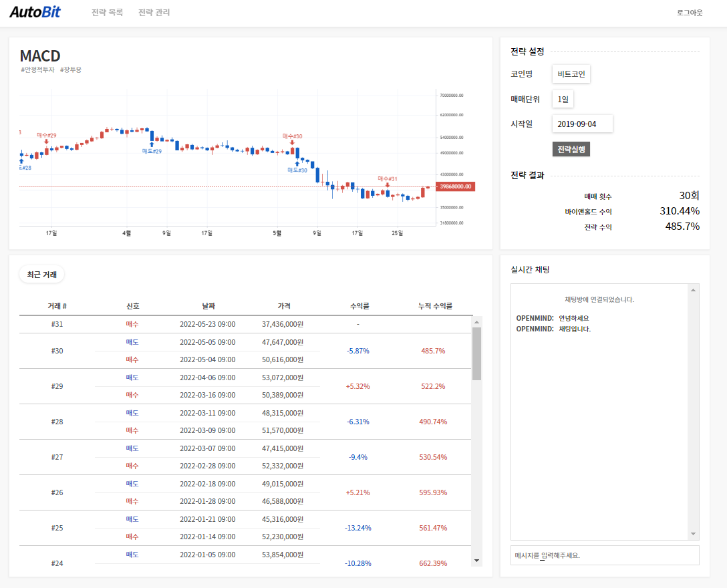
Task: Click 매도 in trade row #30
Action: [x=132, y=342]
